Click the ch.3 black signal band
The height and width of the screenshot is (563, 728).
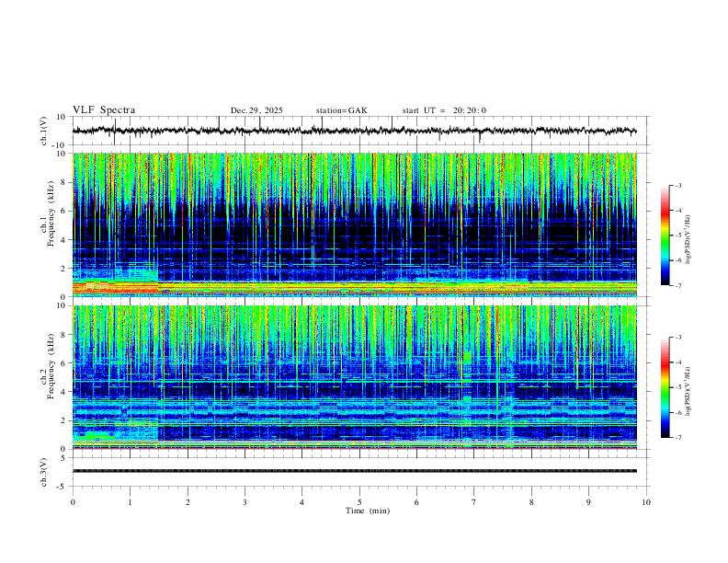click(355, 471)
